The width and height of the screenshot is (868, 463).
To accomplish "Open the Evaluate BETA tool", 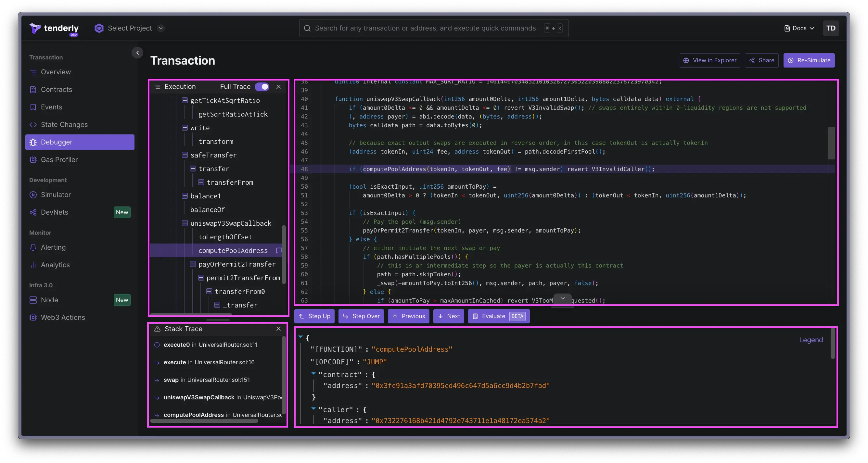I will click(x=499, y=316).
